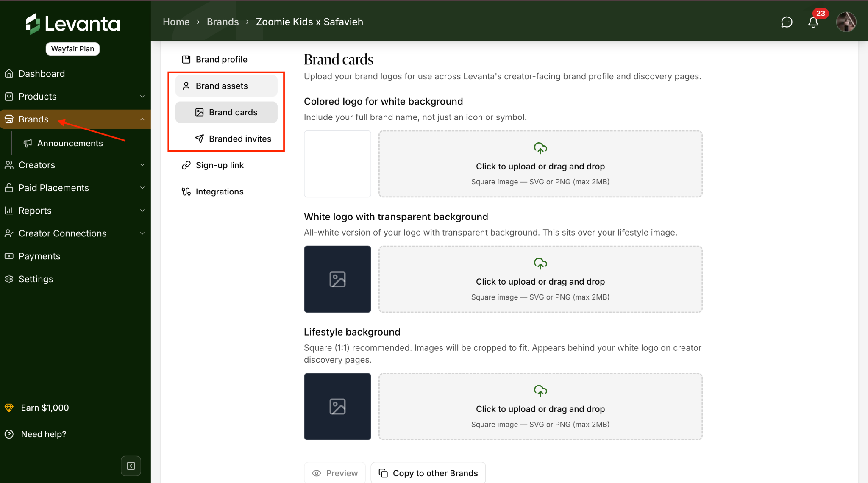Viewport: 868px width, 483px height.
Task: Expand the Paid Placements chevron
Action: (142, 188)
